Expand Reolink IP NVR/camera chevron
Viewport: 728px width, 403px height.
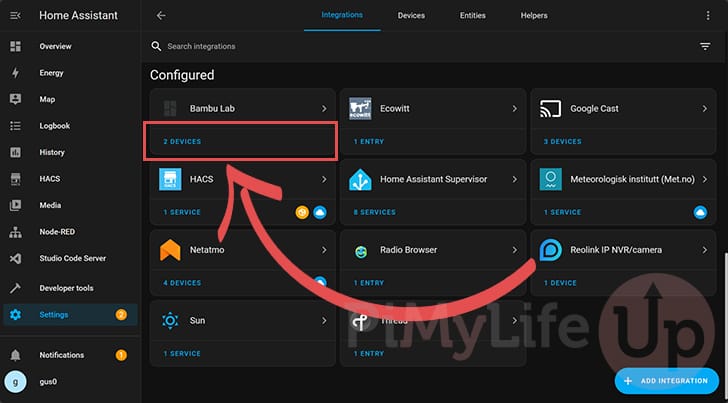[705, 250]
